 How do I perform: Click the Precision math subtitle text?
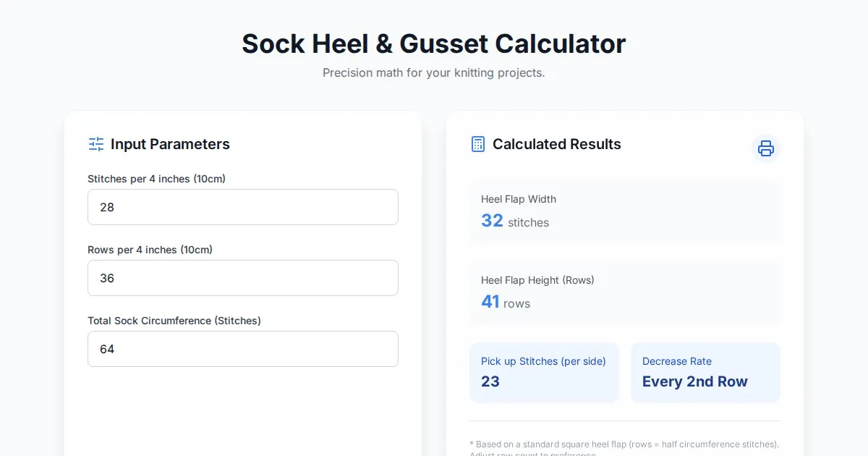tap(433, 72)
